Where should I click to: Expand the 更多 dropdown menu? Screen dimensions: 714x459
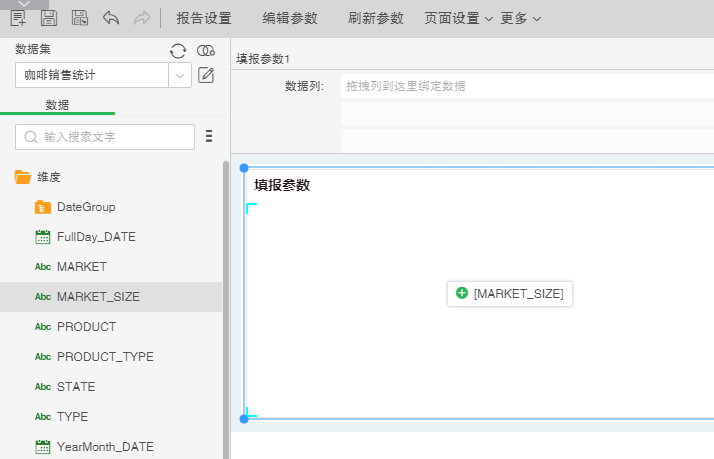click(520, 19)
